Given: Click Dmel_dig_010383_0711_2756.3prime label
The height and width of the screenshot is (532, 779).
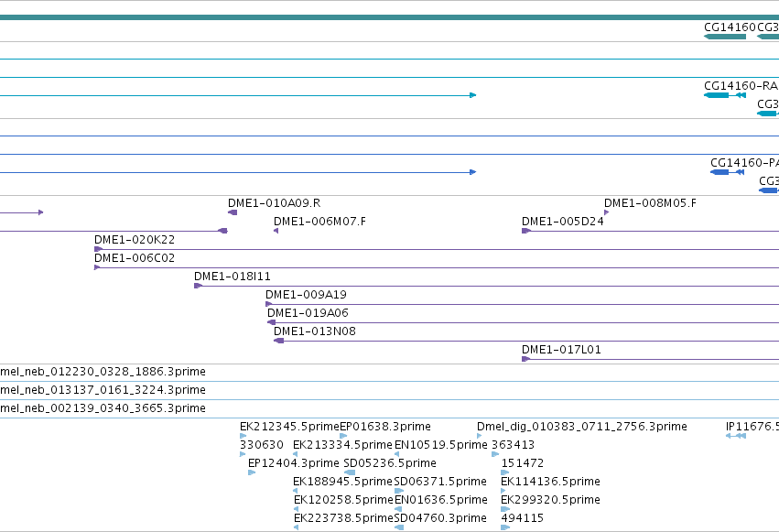Looking at the screenshot, I should coord(582,428).
